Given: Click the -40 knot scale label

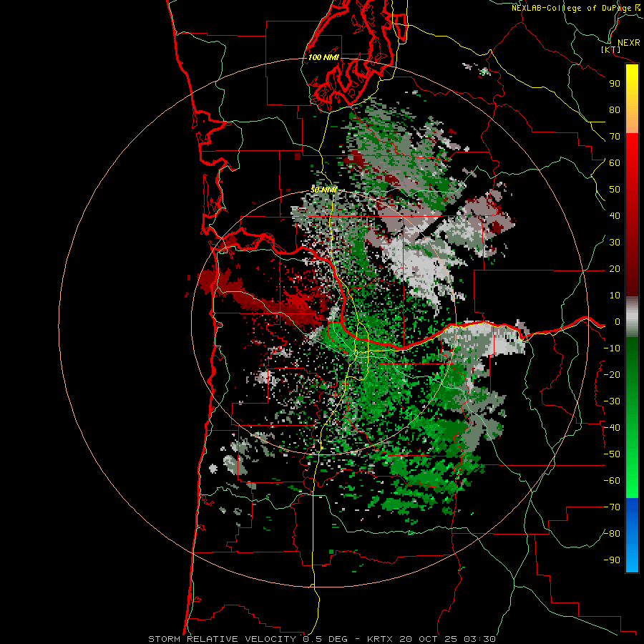Looking at the screenshot, I should [612, 428].
